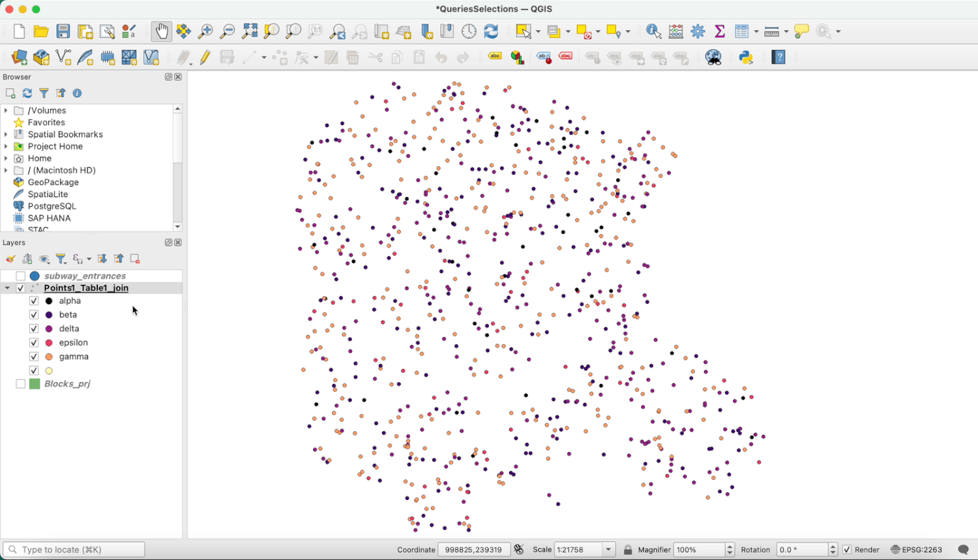Click the Type to locate field
This screenshot has height=560, width=978.
[74, 550]
